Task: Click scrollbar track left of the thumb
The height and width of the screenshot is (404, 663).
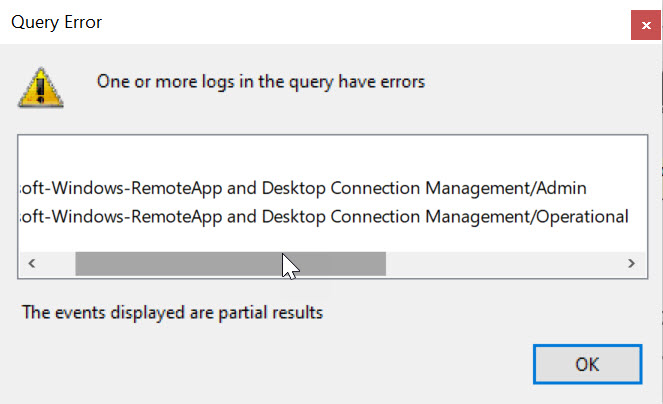Action: click(57, 263)
